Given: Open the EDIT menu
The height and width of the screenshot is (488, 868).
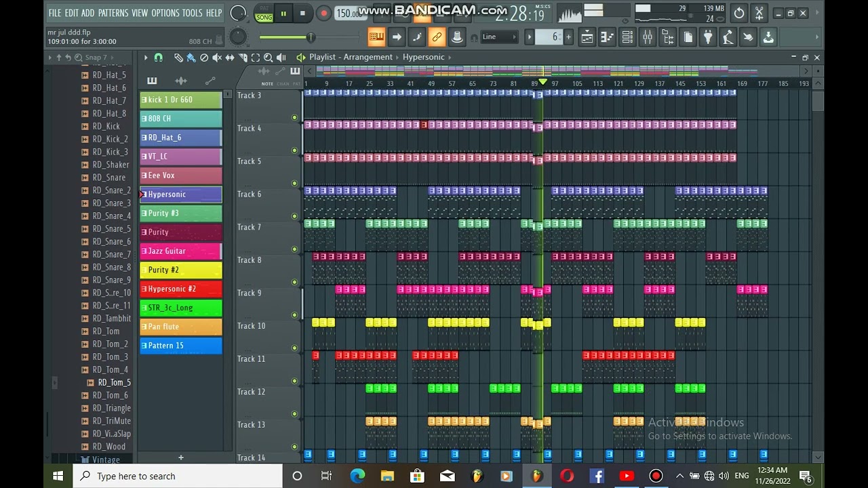Looking at the screenshot, I should tap(71, 13).
